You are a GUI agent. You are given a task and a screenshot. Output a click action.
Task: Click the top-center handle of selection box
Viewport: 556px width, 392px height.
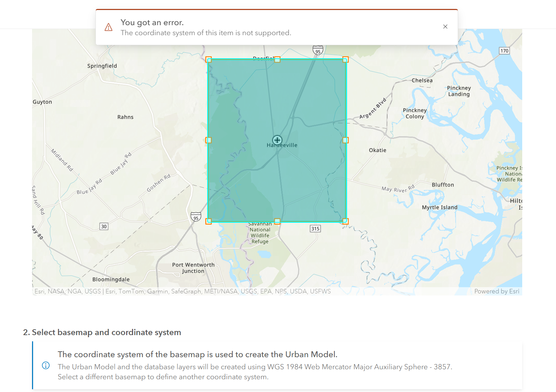pos(277,59)
